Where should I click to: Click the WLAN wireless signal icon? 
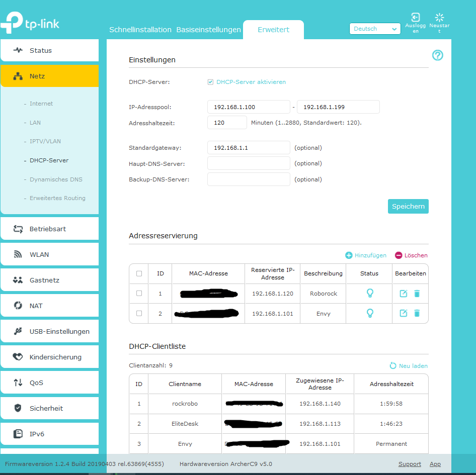18,254
